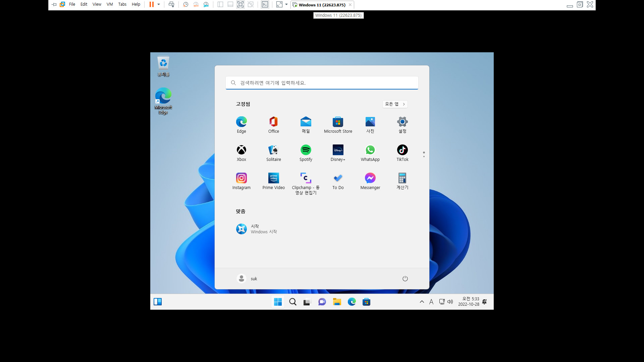
Task: Click the pin toolbar icon in VMware
Action: (54, 4)
